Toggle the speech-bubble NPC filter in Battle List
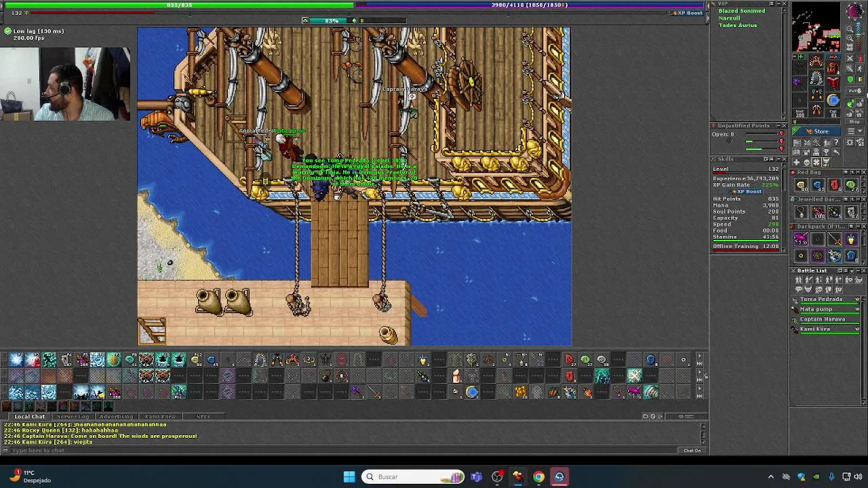The image size is (868, 488). point(798,289)
